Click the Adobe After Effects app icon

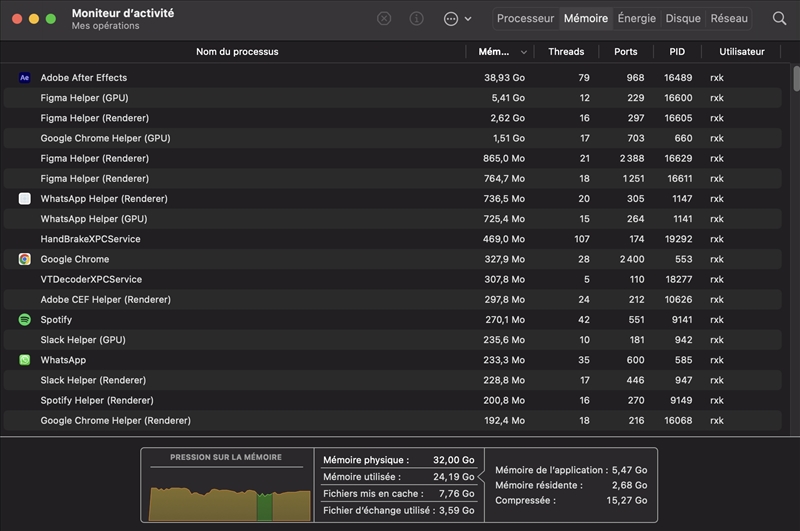pyautogui.click(x=24, y=78)
